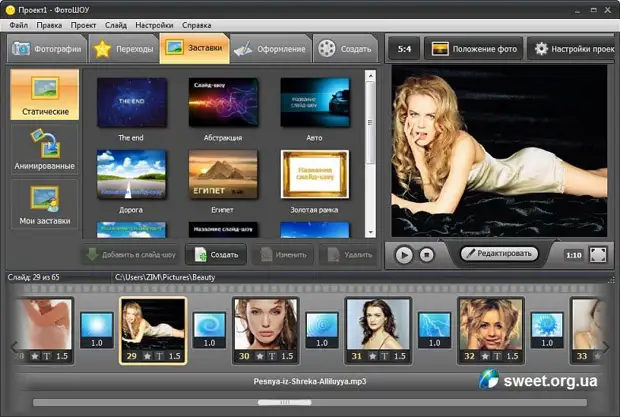Open the Оформление tab

coord(270,48)
